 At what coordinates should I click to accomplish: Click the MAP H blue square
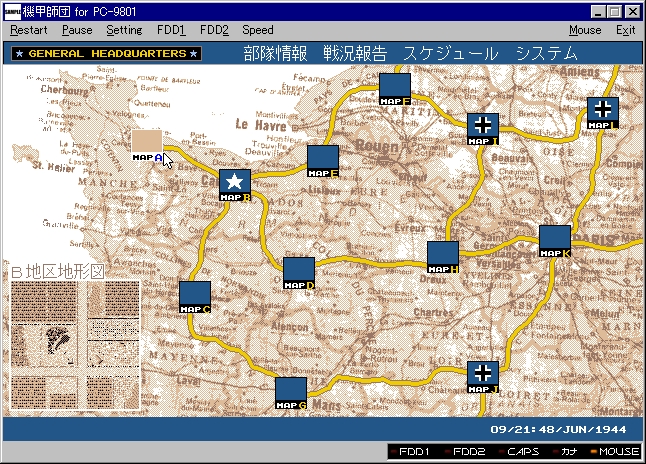tap(443, 255)
